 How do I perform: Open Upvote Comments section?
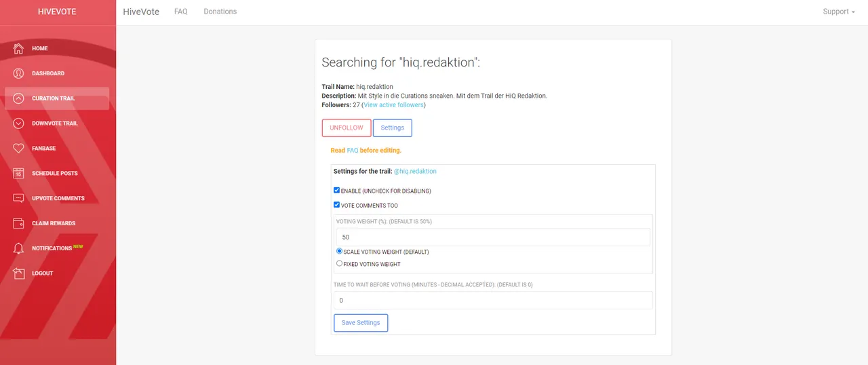coord(57,198)
